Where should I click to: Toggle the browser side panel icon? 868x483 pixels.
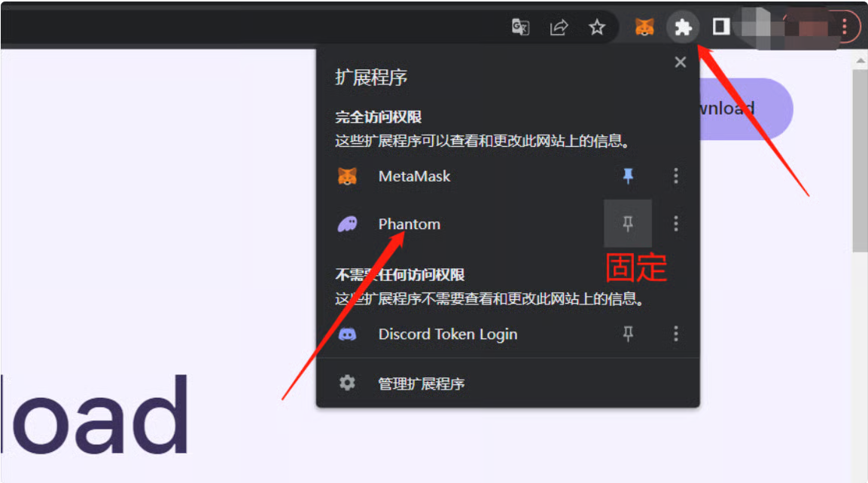pyautogui.click(x=721, y=28)
